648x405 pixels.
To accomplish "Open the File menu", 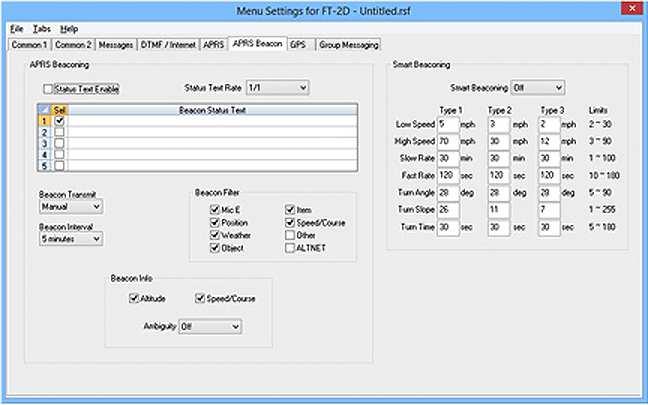I will (x=17, y=29).
